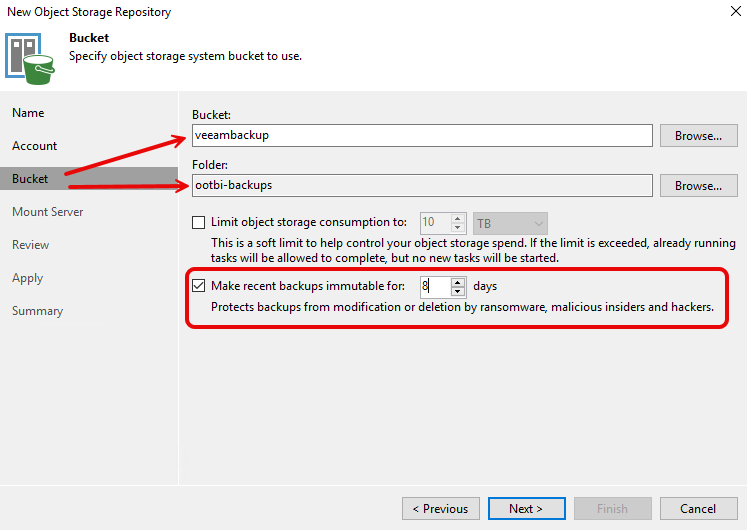Decrease storage consumption limit with down arrow
Image resolution: width=747 pixels, height=530 pixels.
(x=458, y=228)
